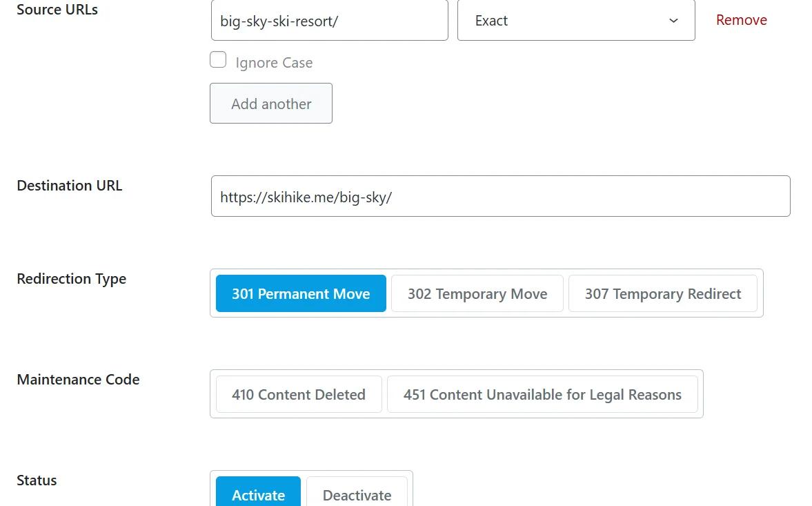Click the Maintenance Code label
812x506 pixels.
pyautogui.click(x=78, y=379)
